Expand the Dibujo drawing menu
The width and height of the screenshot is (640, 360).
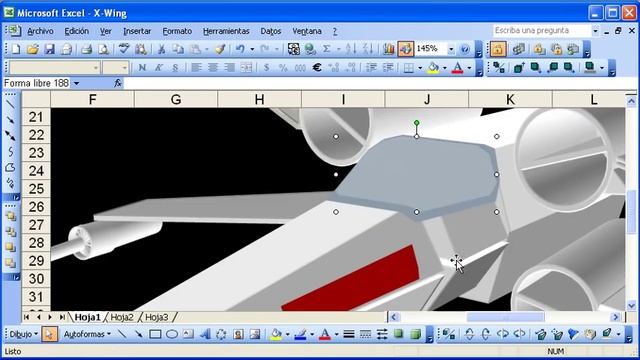pyautogui.click(x=24, y=334)
